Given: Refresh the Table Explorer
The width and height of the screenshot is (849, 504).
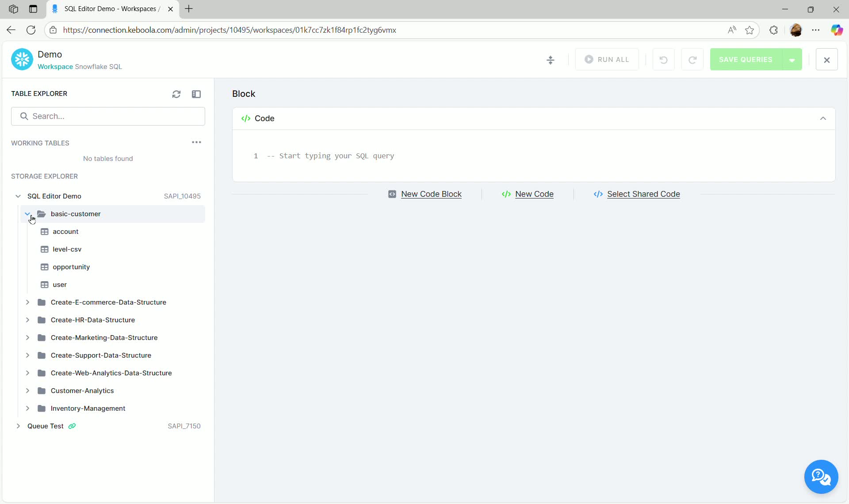Looking at the screenshot, I should pos(176,94).
